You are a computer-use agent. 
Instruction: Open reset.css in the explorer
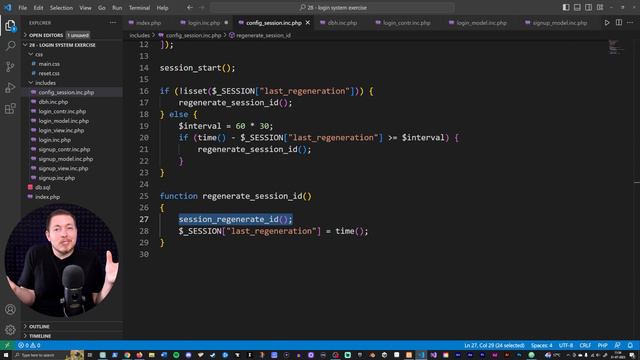pyautogui.click(x=72, y=73)
